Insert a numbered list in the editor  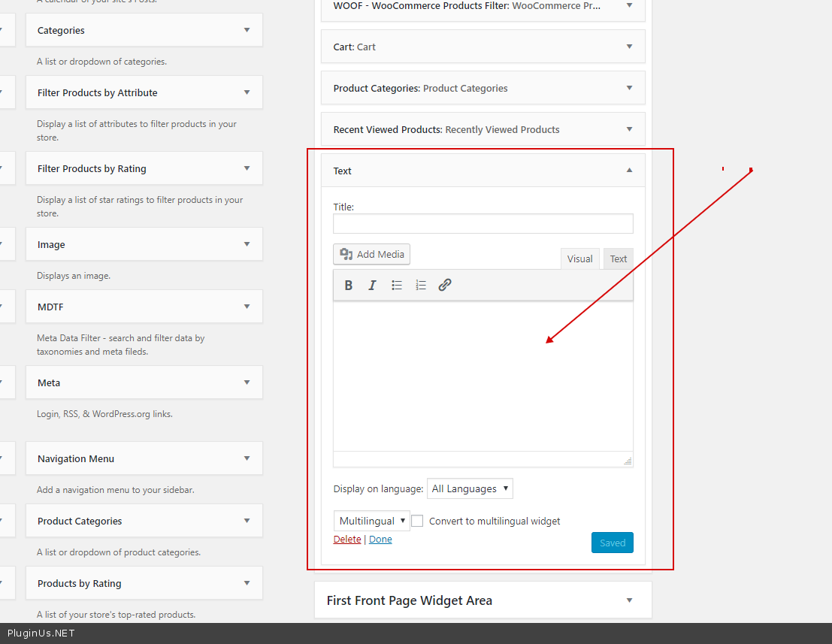(x=421, y=286)
